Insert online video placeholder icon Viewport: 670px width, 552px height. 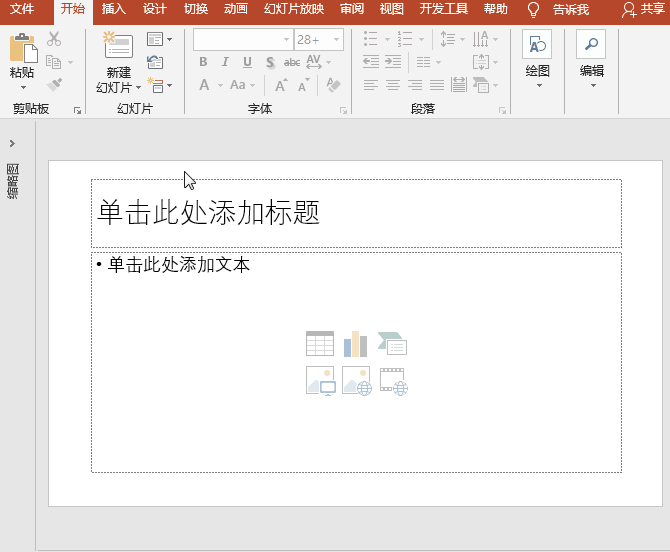point(394,381)
